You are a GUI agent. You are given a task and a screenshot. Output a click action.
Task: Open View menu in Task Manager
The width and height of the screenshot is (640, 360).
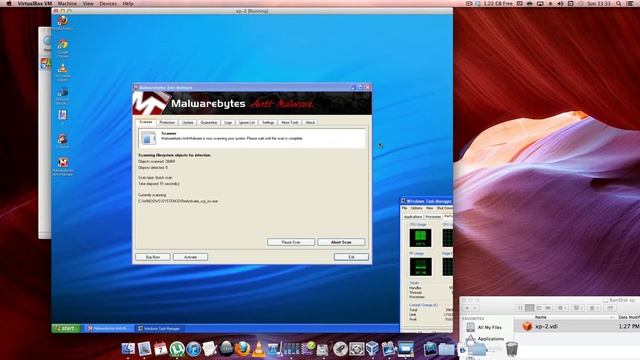[429, 208]
